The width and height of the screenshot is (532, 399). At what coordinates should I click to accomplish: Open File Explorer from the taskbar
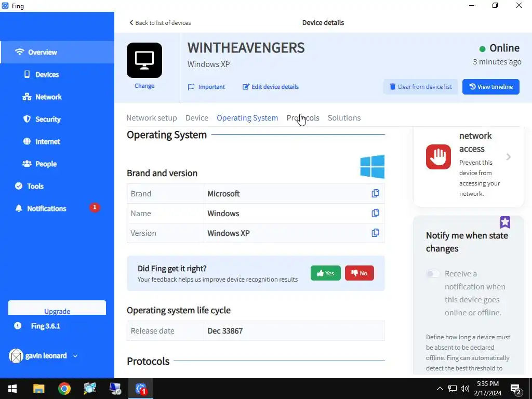click(x=38, y=389)
